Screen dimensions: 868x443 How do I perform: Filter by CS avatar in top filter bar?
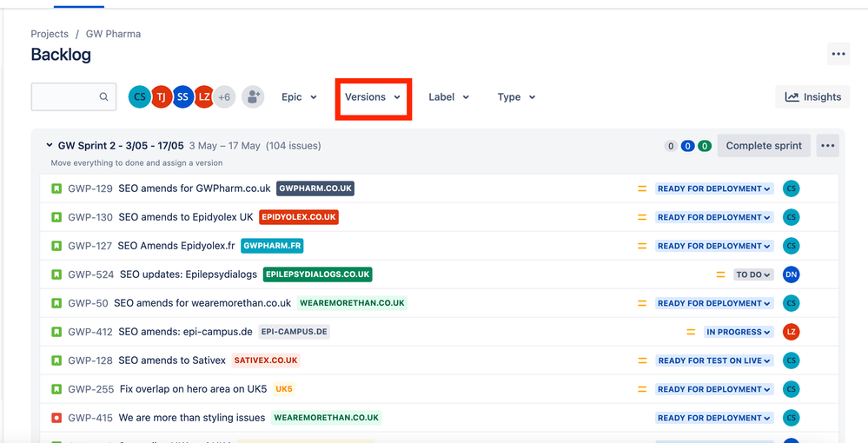(x=140, y=97)
